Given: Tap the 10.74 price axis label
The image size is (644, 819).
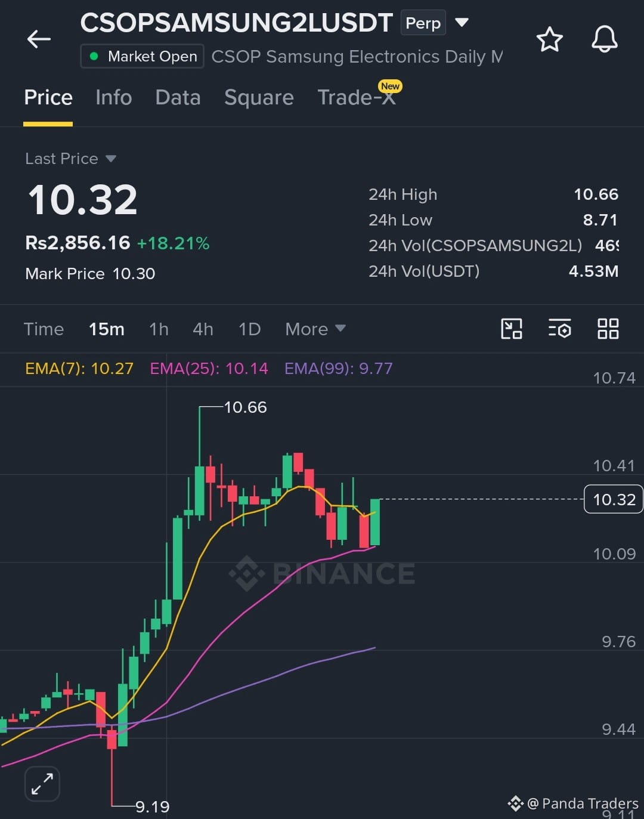Looking at the screenshot, I should (x=614, y=378).
